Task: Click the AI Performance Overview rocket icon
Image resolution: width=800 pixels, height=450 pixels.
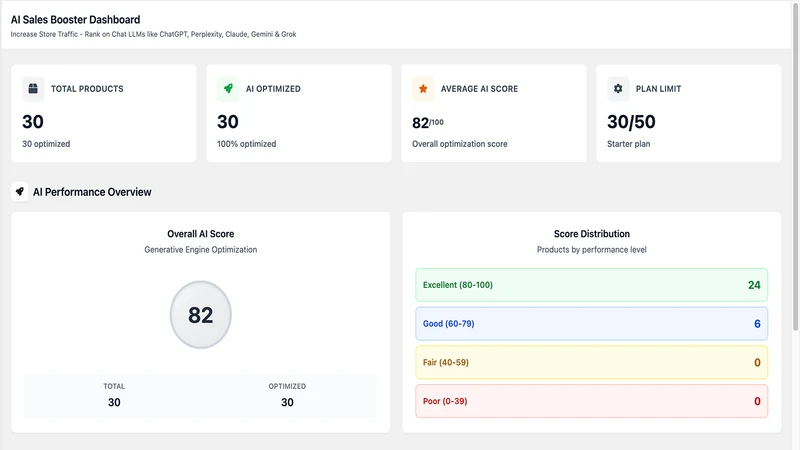Action: pyautogui.click(x=20, y=192)
